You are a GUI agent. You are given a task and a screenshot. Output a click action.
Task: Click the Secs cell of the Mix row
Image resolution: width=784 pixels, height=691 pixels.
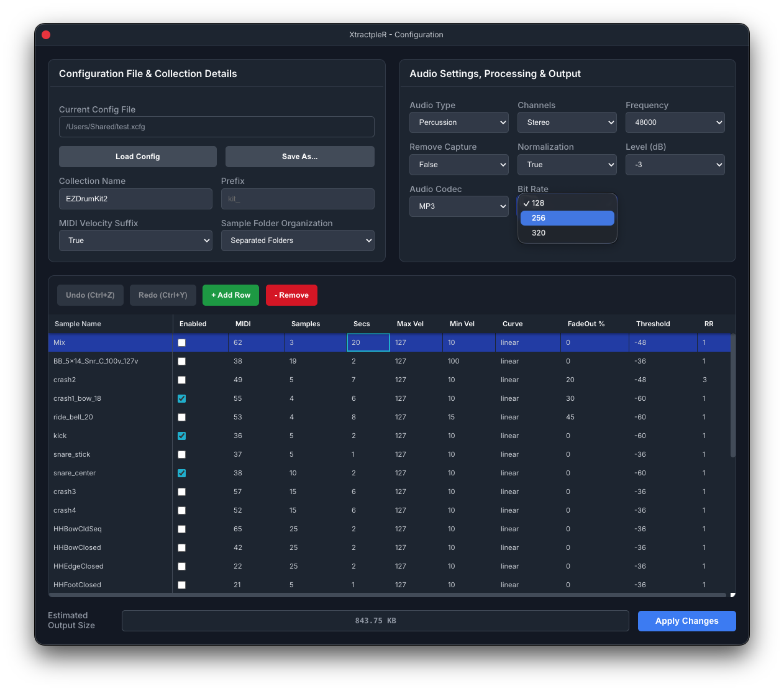click(368, 342)
